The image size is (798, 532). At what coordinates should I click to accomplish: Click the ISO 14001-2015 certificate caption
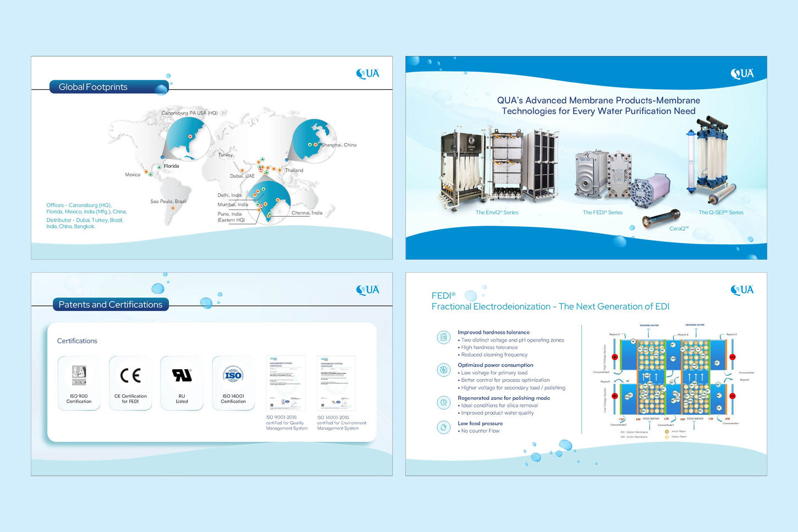coord(341,423)
